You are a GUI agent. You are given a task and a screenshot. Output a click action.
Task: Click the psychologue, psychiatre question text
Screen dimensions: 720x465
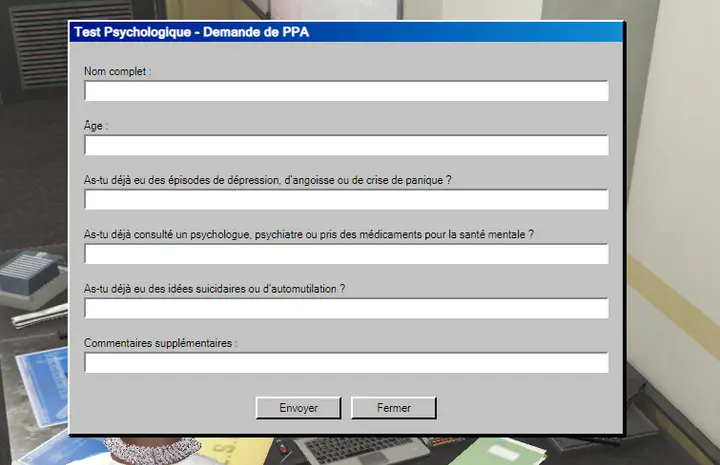click(309, 234)
